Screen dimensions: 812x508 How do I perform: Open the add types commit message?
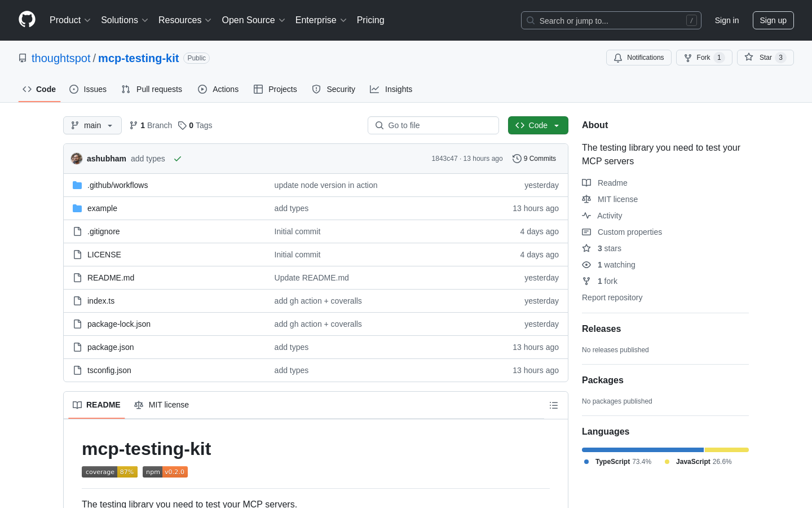(148, 159)
